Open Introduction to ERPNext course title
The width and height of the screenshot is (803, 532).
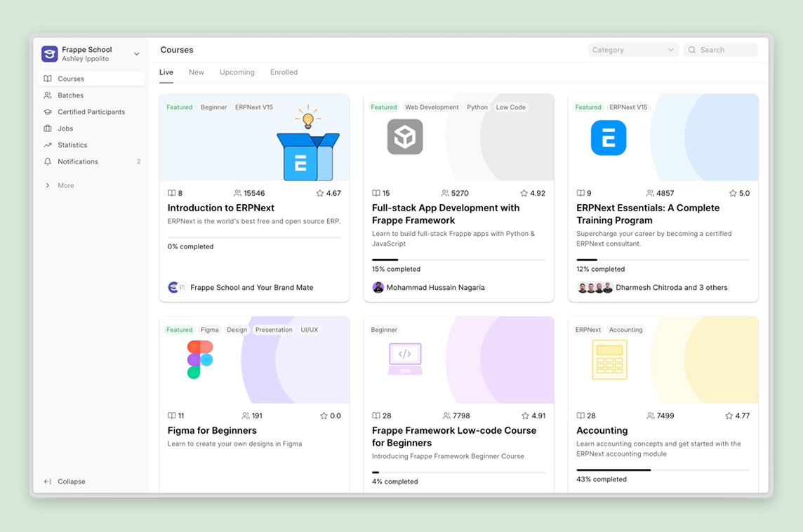(220, 208)
